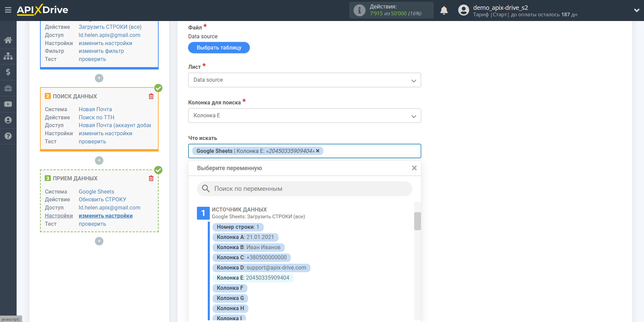The height and width of the screenshot is (322, 644).
Task: Click проверить in source block
Action: point(93,59)
